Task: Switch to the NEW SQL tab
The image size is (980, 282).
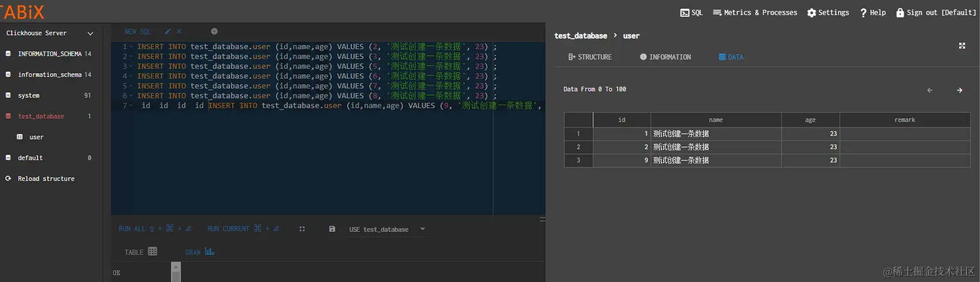Action: [x=138, y=32]
